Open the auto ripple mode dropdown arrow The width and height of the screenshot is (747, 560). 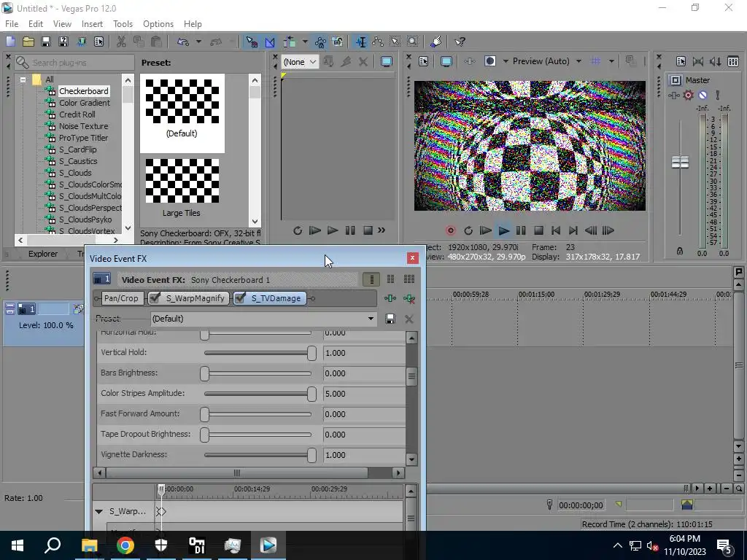tap(305, 42)
